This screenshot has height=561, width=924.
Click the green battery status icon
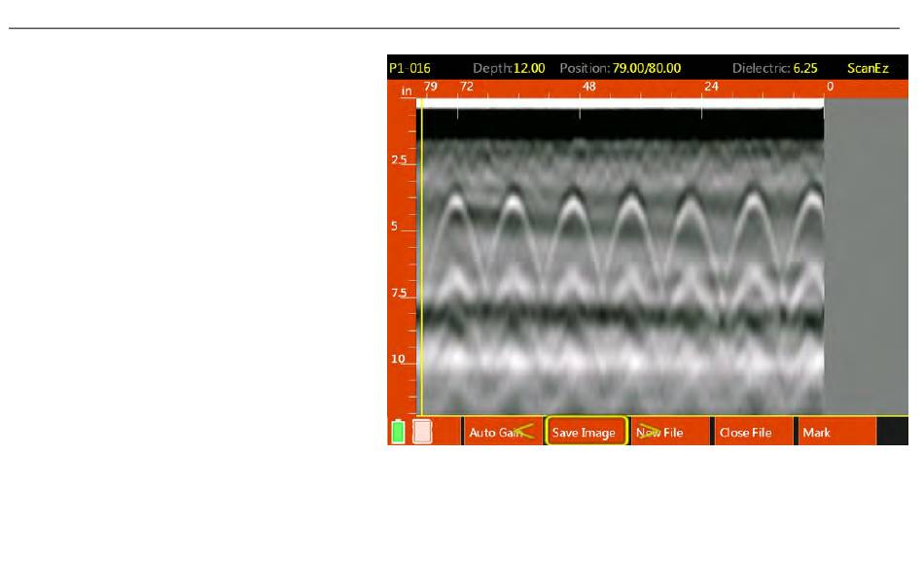coord(398,432)
